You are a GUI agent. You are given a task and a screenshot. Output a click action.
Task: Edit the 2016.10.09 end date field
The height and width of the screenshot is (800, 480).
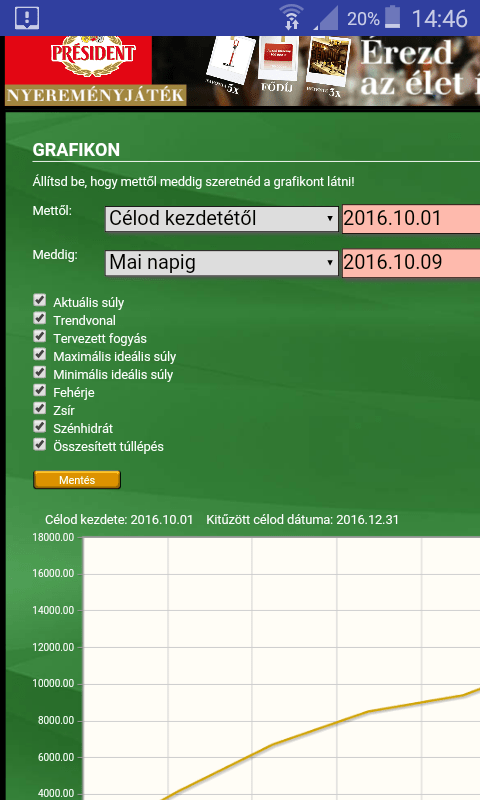click(x=411, y=263)
